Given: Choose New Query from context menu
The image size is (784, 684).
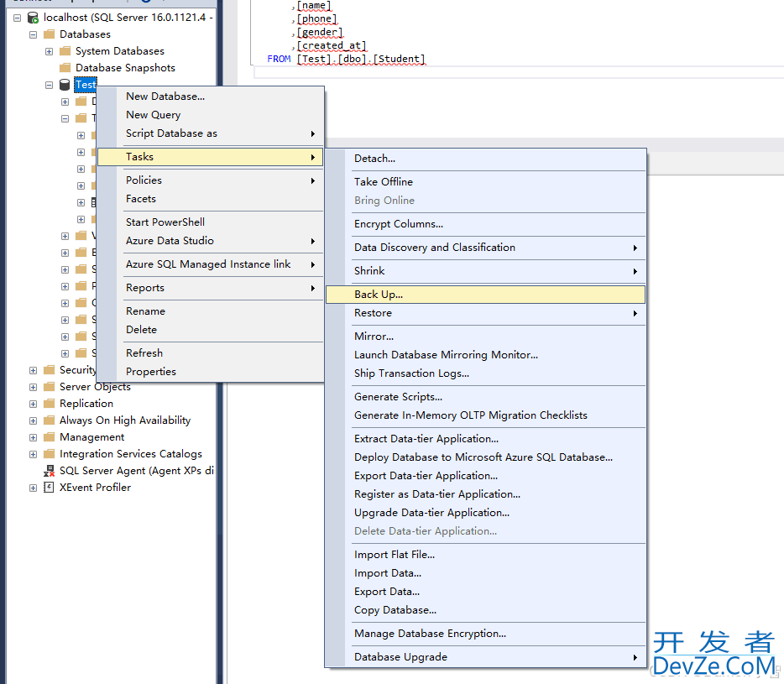Looking at the screenshot, I should (x=210, y=114).
